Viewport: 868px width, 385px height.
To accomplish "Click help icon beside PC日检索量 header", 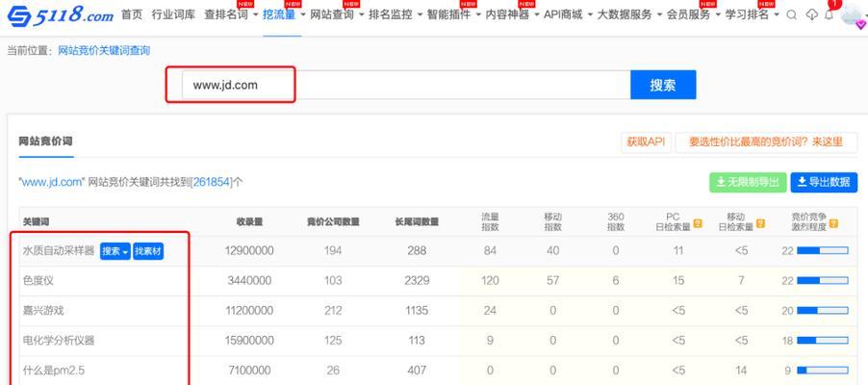I will (698, 223).
